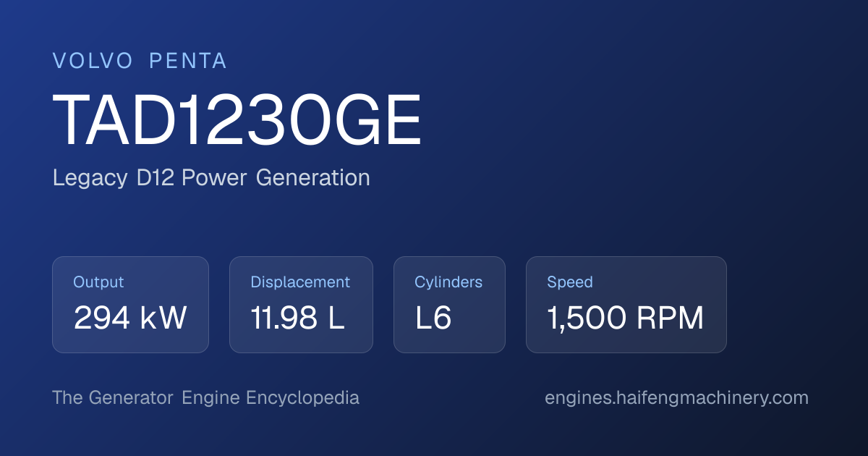Open the Speed spec card
868x456 pixels.
626,305
